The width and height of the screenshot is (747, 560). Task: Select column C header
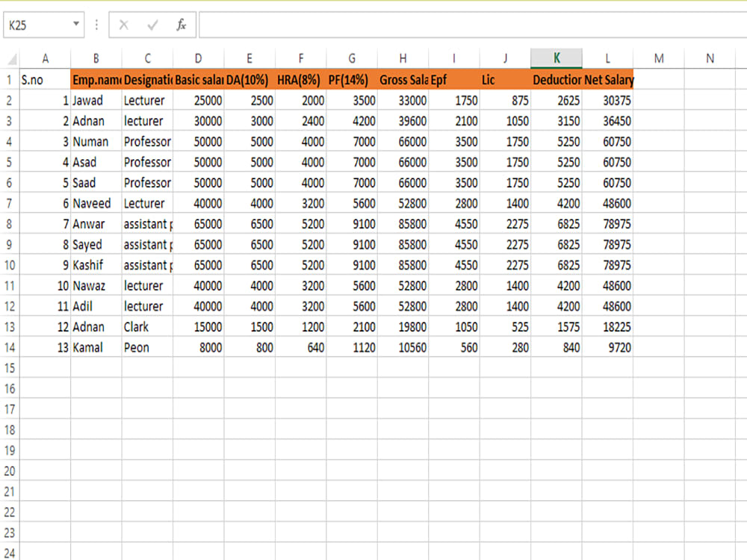[147, 58]
